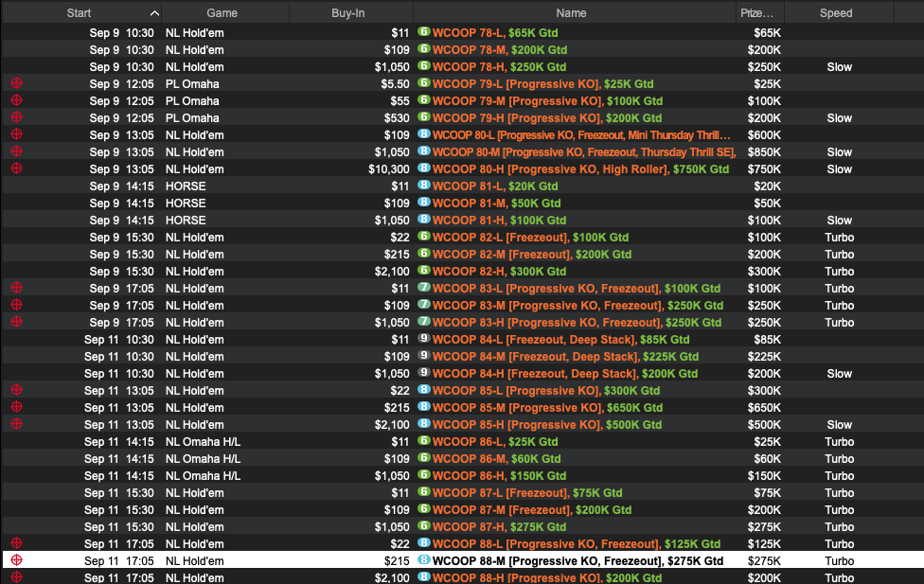Click the KO target icon for WCOOP 88-M
Image resolution: width=924 pixels, height=584 pixels.
16,559
